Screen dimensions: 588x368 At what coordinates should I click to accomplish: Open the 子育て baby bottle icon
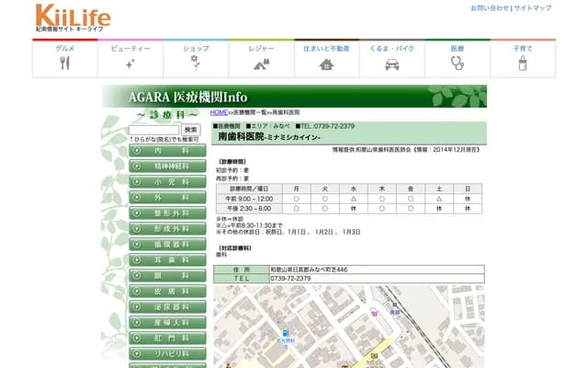click(x=523, y=63)
